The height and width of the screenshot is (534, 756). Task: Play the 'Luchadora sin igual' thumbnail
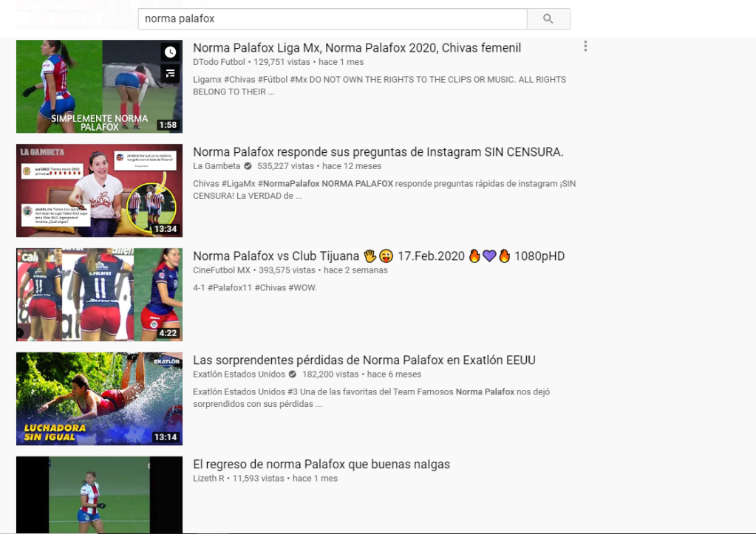pyautogui.click(x=99, y=399)
